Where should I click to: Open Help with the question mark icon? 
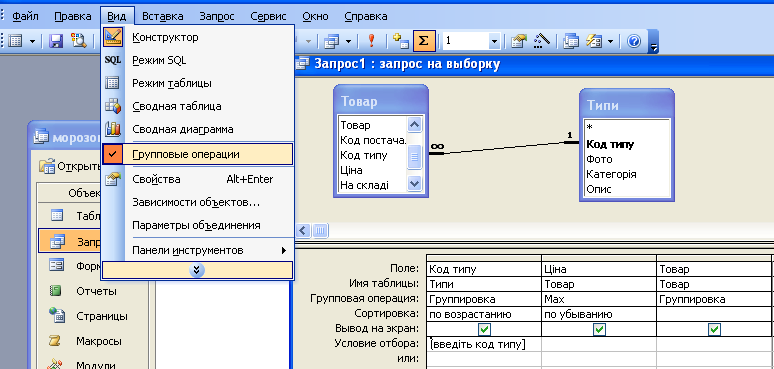tap(634, 41)
